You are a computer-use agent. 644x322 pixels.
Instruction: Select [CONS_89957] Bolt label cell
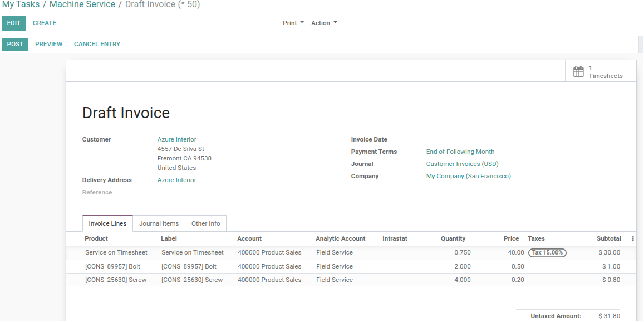point(189,266)
